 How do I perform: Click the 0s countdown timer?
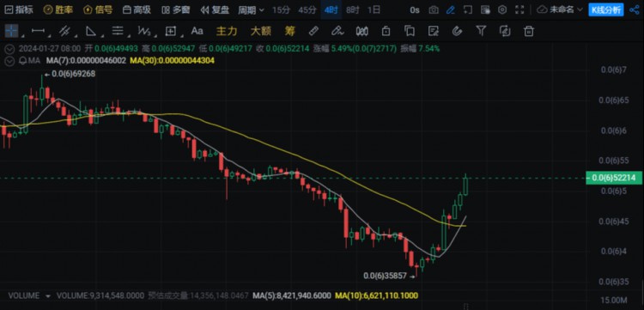pyautogui.click(x=415, y=9)
